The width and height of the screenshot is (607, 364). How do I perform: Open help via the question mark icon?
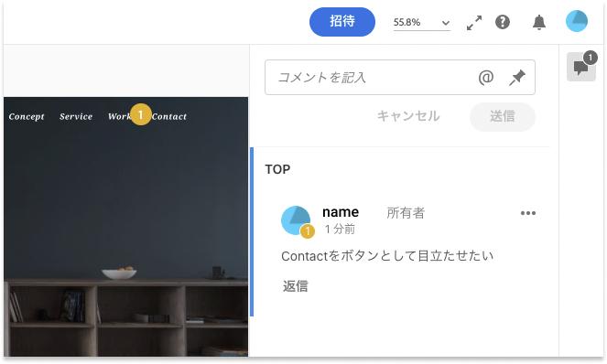click(x=503, y=22)
